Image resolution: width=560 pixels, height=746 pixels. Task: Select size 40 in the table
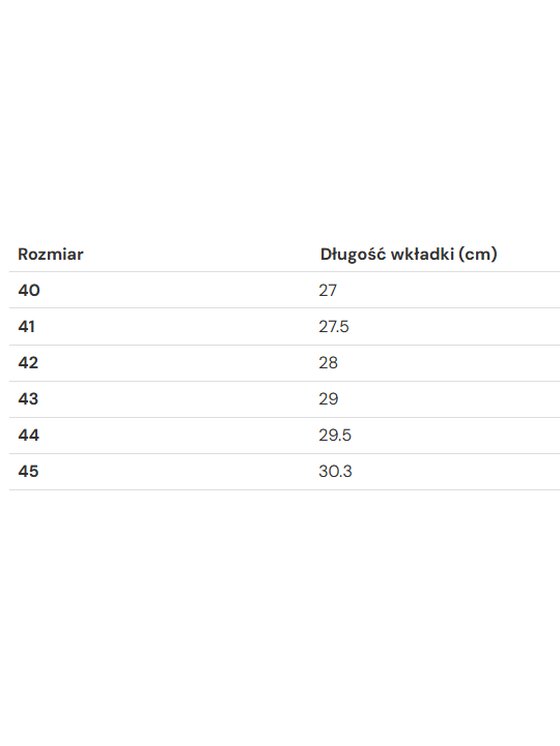coord(29,290)
